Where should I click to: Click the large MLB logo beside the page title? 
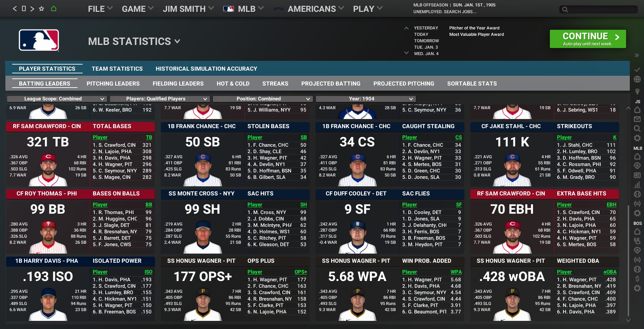(39, 40)
